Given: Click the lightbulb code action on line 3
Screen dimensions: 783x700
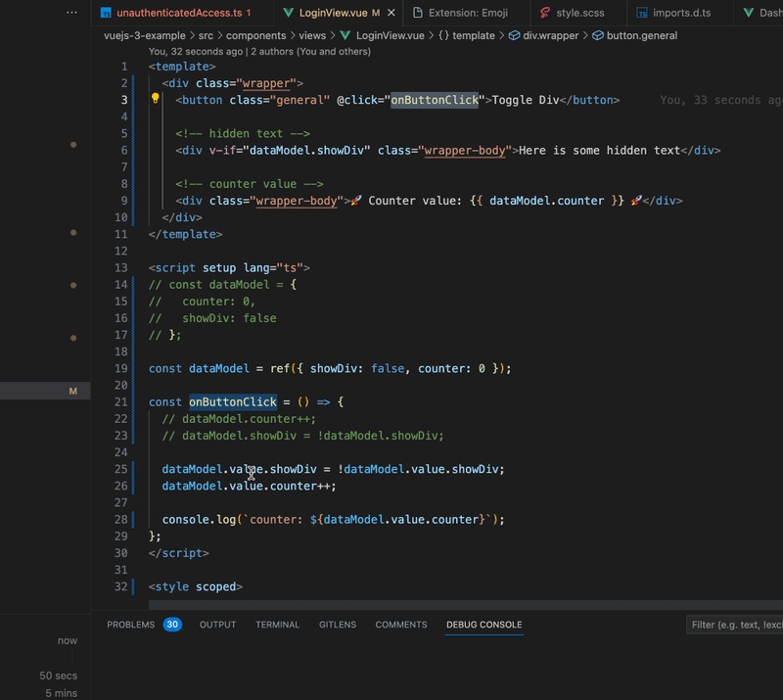Looking at the screenshot, I should (x=156, y=99).
